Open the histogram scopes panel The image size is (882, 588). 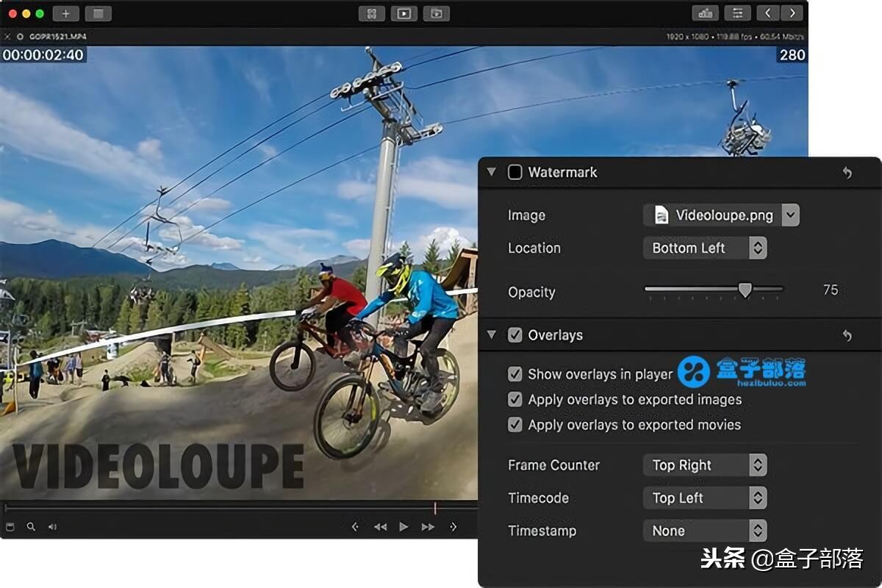tap(706, 13)
